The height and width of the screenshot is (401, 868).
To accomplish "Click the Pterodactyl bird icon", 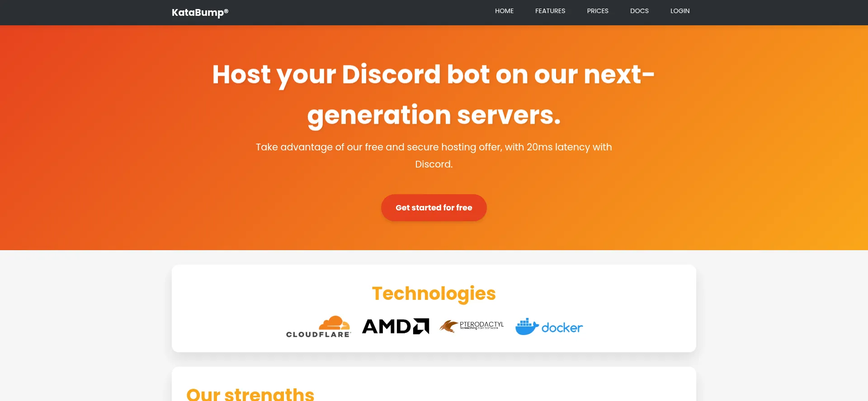I will point(448,326).
